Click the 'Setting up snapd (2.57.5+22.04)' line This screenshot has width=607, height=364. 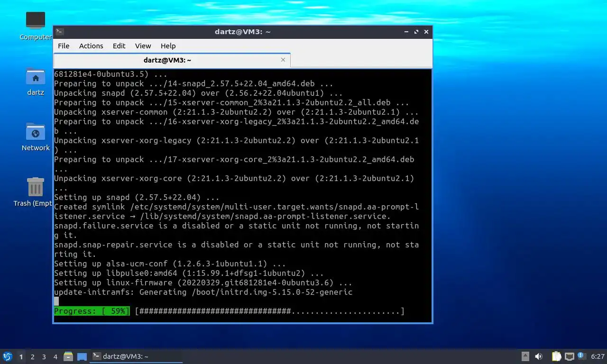tap(137, 198)
